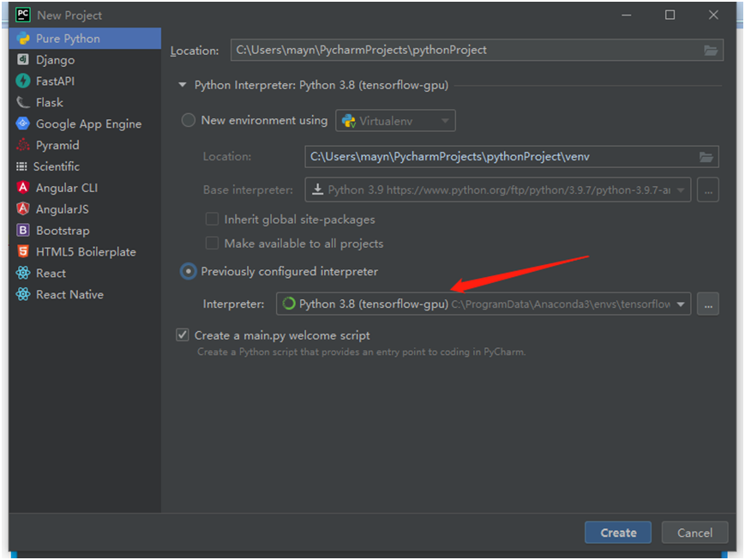Select React project type

point(85,273)
